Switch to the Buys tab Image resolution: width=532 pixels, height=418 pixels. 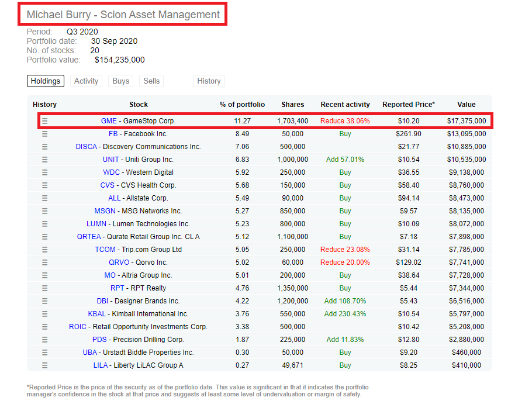121,81
